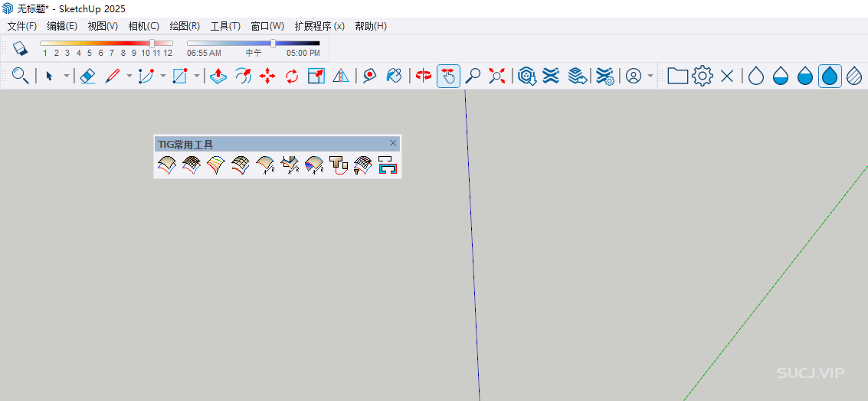Image resolution: width=868 pixels, height=401 pixels.
Task: Click the shadow display icon before the month slider
Action: click(20, 48)
